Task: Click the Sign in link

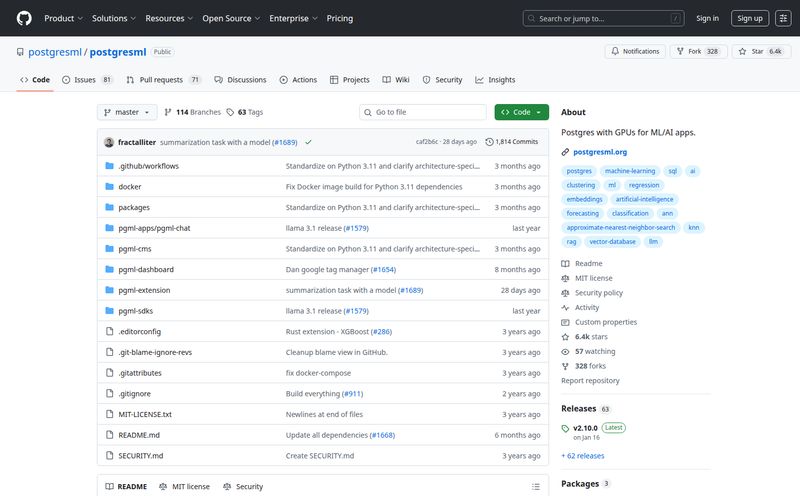Action: (x=707, y=18)
